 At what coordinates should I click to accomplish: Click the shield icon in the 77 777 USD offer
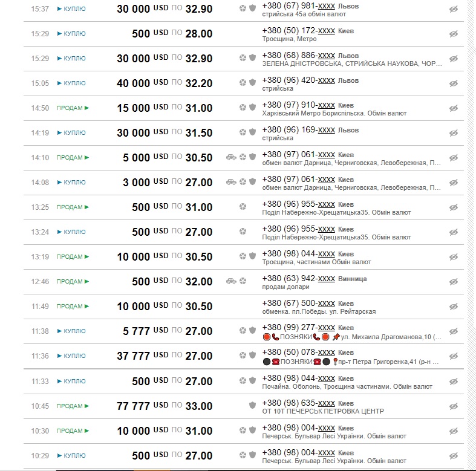tap(253, 405)
